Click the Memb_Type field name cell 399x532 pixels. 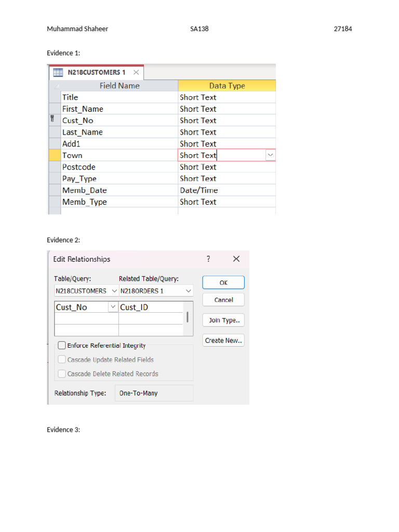tap(119, 202)
